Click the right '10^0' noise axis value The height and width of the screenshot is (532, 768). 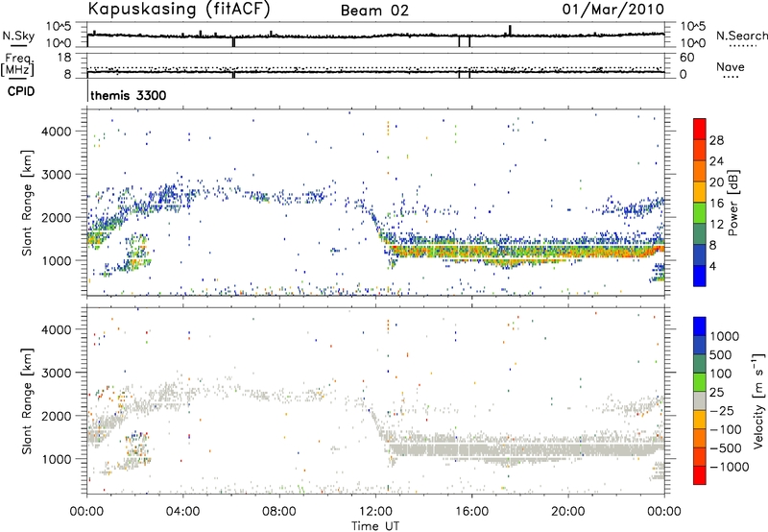click(x=693, y=43)
